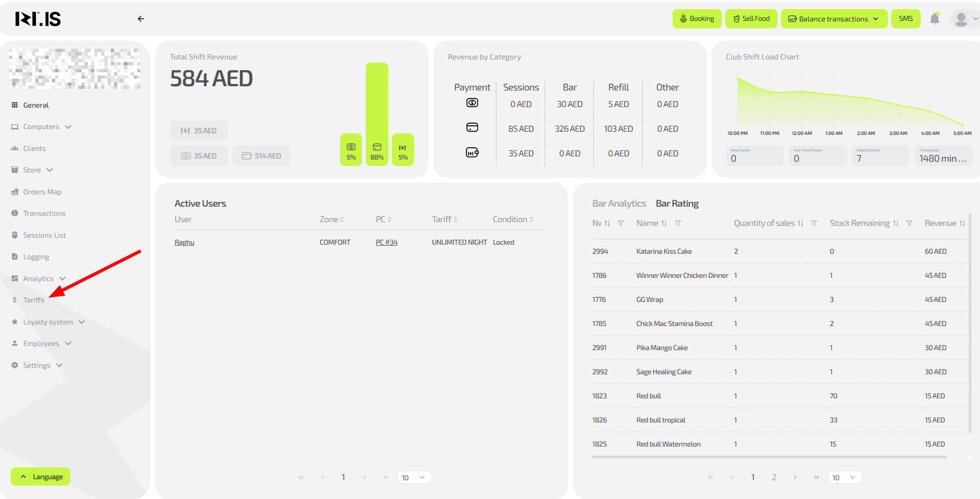The height and width of the screenshot is (499, 980).
Task: Sort Active Users by Zone
Action: [331, 220]
